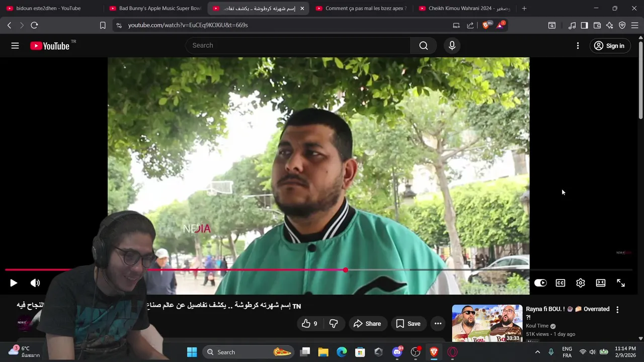
Task: Switch to Comment ça pas mal tab
Action: [361, 9]
